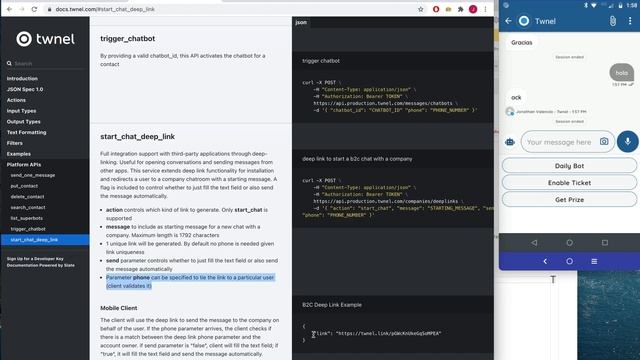Tap the Android back triangle button
The height and width of the screenshot is (360, 640).
click(x=534, y=242)
